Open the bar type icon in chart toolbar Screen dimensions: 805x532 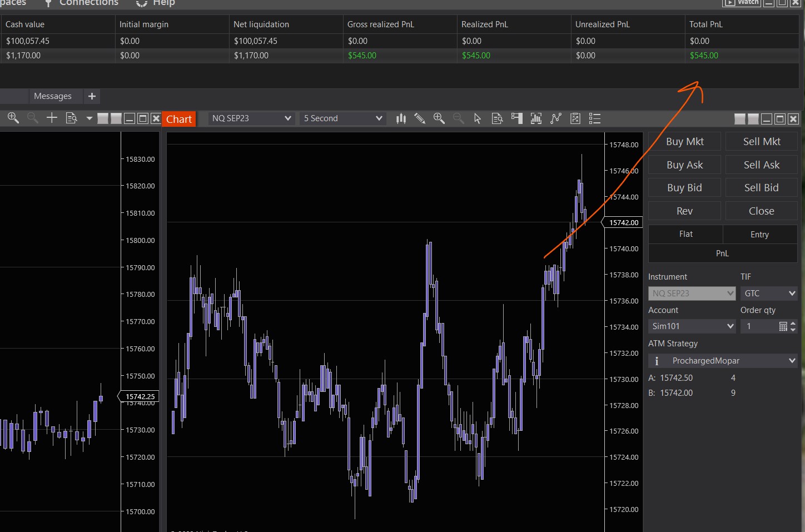[401, 118]
